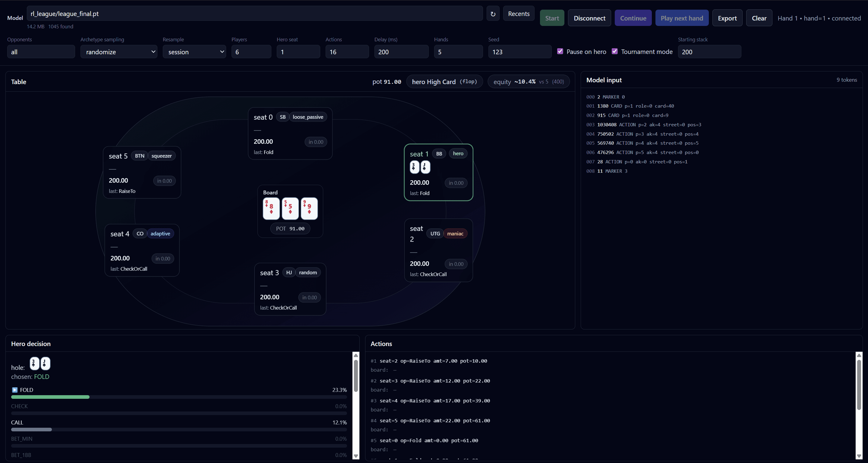This screenshot has height=463, width=868.
Task: Click the random archetype badge on seat 3
Action: [x=308, y=272]
